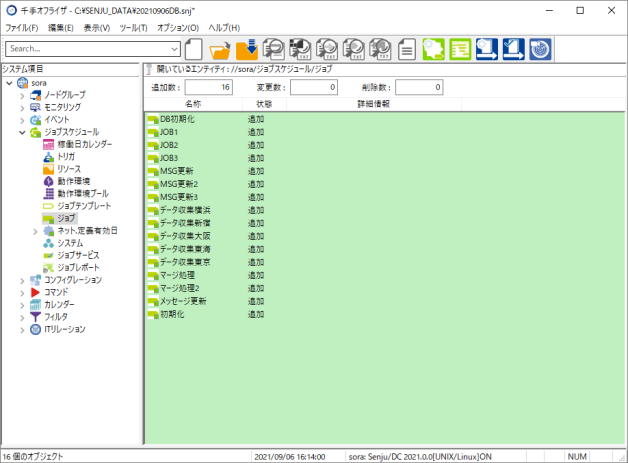
Task: Click the ジョブテンプレート icon
Action: tap(48, 206)
